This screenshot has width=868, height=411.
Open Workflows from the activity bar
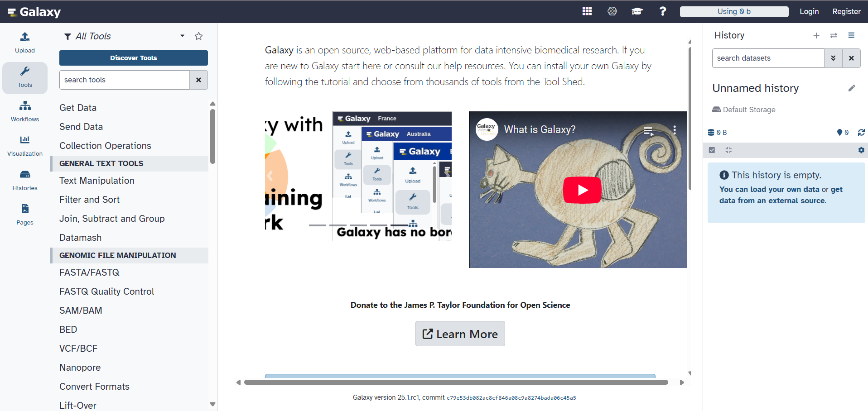click(x=25, y=111)
